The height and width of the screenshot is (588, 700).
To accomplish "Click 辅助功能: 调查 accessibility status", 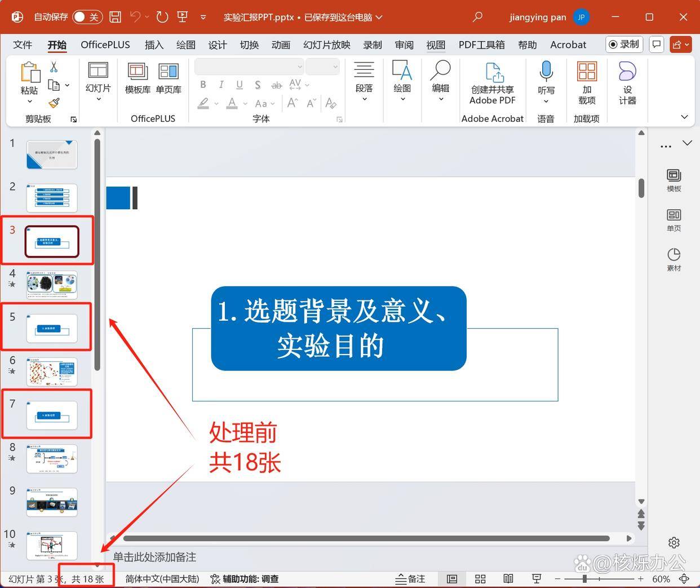I will tap(245, 579).
